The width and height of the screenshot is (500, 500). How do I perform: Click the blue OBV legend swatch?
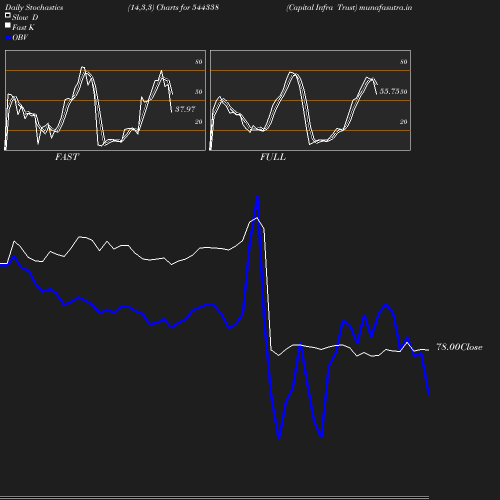point(8,38)
